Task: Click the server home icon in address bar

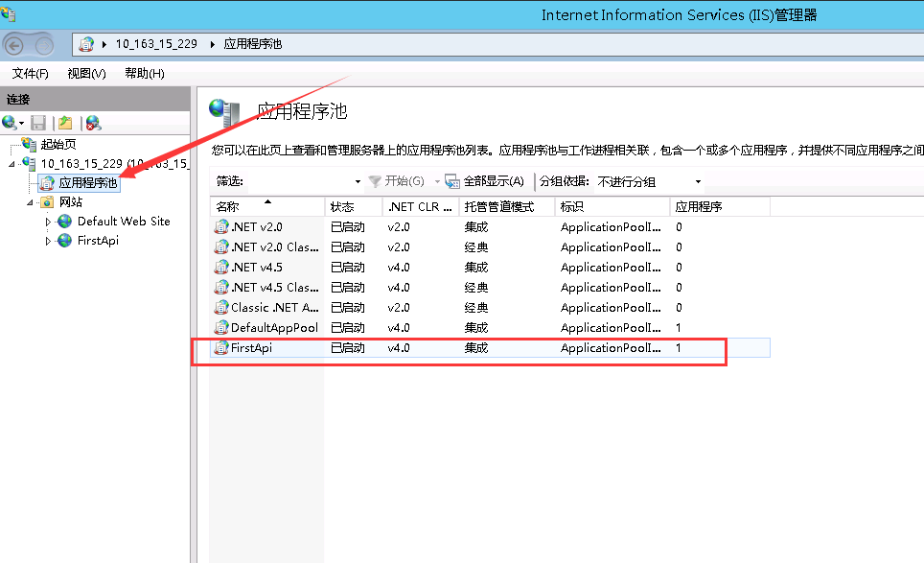Action: pyautogui.click(x=86, y=44)
